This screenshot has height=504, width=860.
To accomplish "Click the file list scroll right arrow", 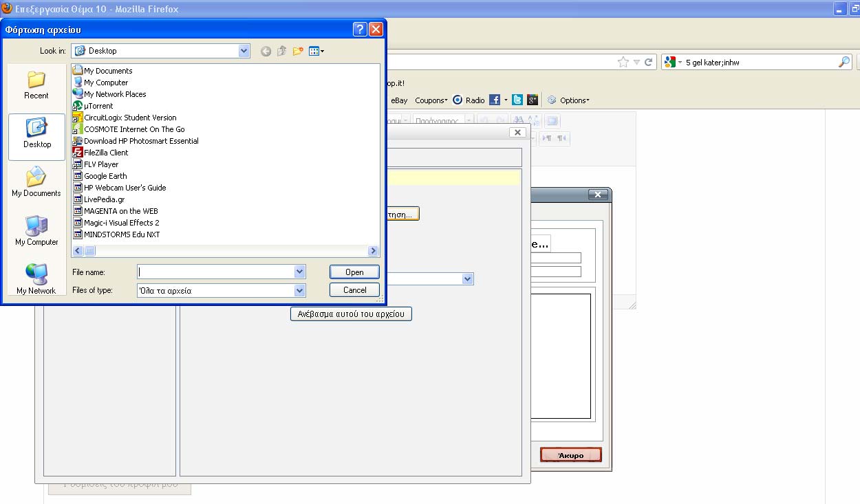I will 374,251.
